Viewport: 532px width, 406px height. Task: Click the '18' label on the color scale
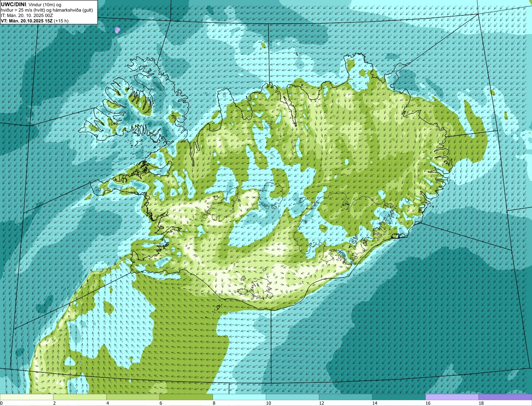(x=481, y=403)
